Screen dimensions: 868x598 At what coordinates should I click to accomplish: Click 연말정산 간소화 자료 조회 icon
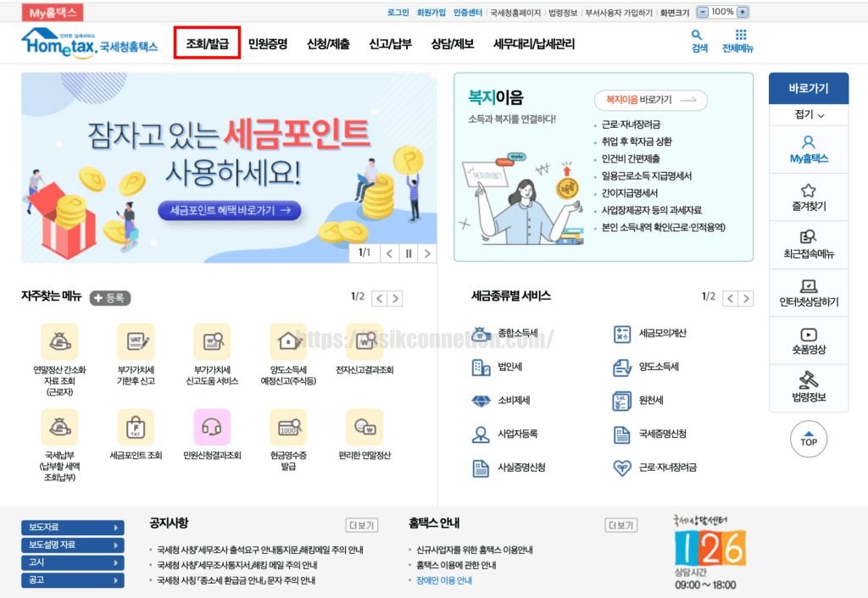pyautogui.click(x=60, y=342)
